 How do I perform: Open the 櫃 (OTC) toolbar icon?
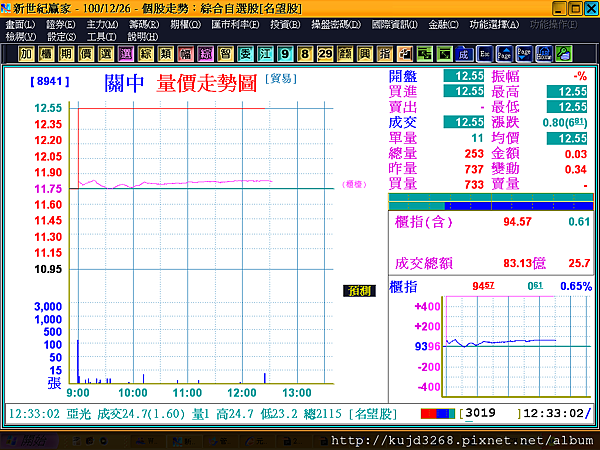click(46, 54)
